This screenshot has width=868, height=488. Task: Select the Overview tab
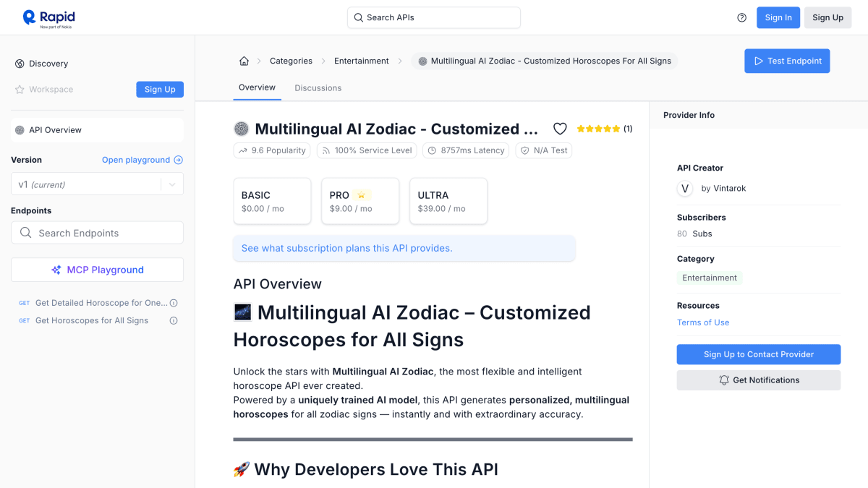pos(257,87)
